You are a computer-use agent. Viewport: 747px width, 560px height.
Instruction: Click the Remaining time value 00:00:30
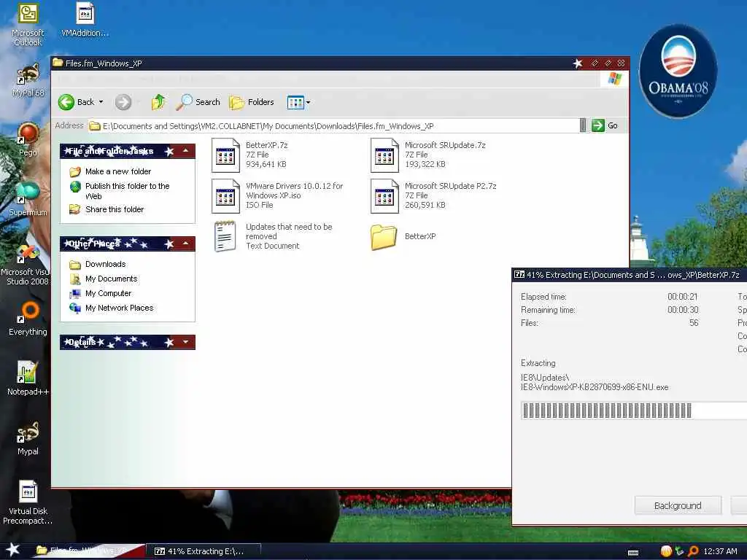point(683,310)
